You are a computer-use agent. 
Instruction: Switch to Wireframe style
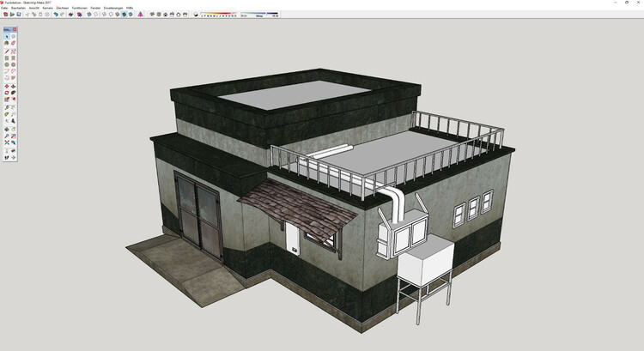point(104,15)
